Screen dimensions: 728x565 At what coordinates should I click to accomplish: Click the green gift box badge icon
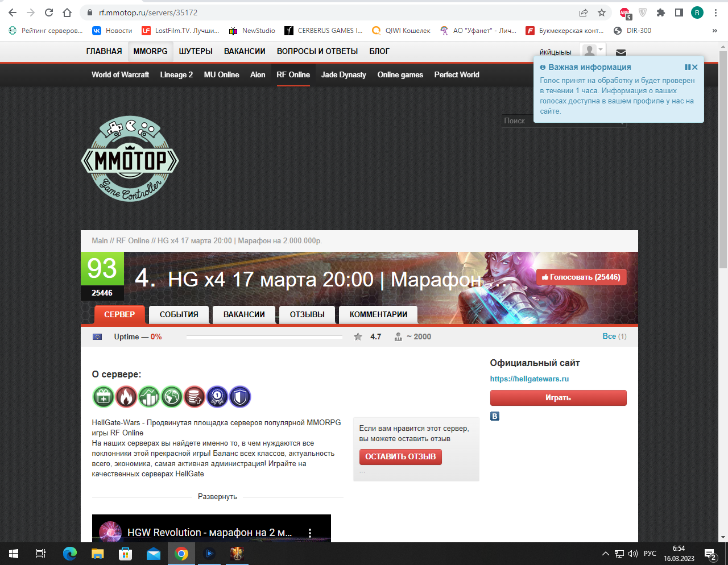click(x=104, y=397)
